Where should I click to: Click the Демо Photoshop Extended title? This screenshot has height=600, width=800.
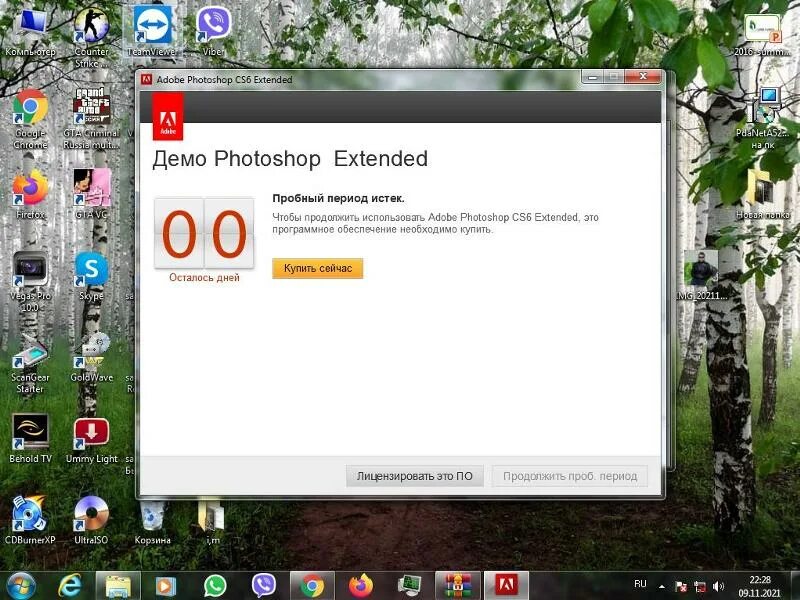[290, 159]
